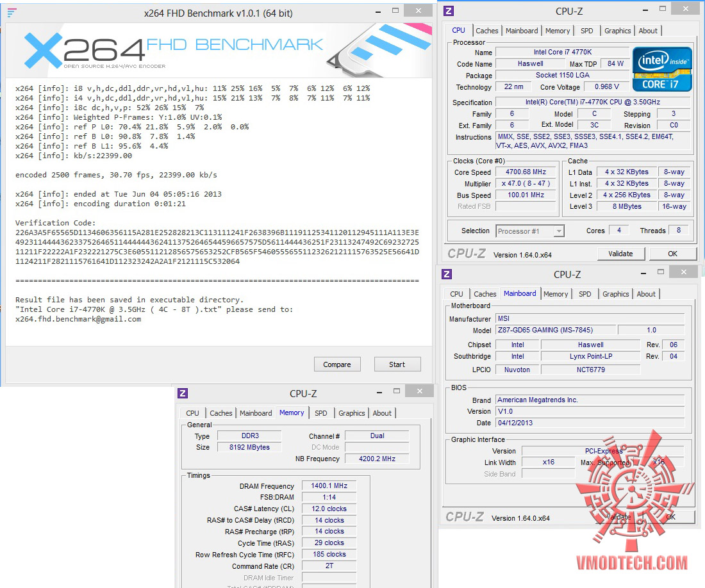The height and width of the screenshot is (588, 705).
Task: Open SPD tab in top CPU-Z window
Action: click(586, 31)
